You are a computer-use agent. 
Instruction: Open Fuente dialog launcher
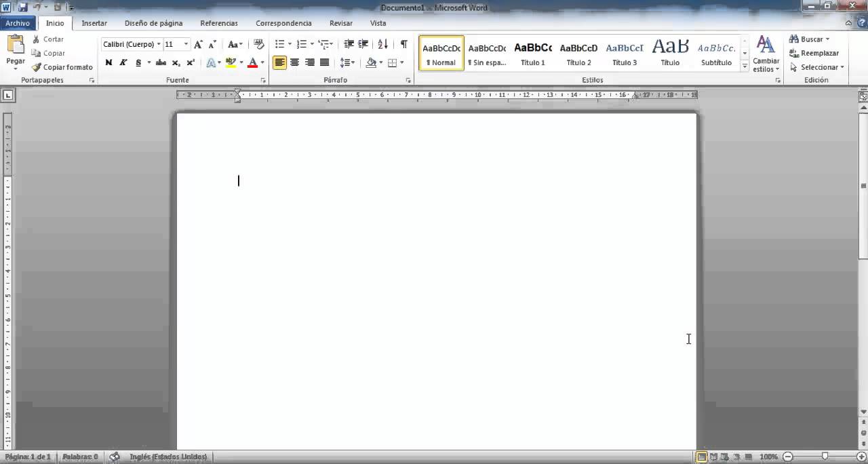(x=263, y=80)
